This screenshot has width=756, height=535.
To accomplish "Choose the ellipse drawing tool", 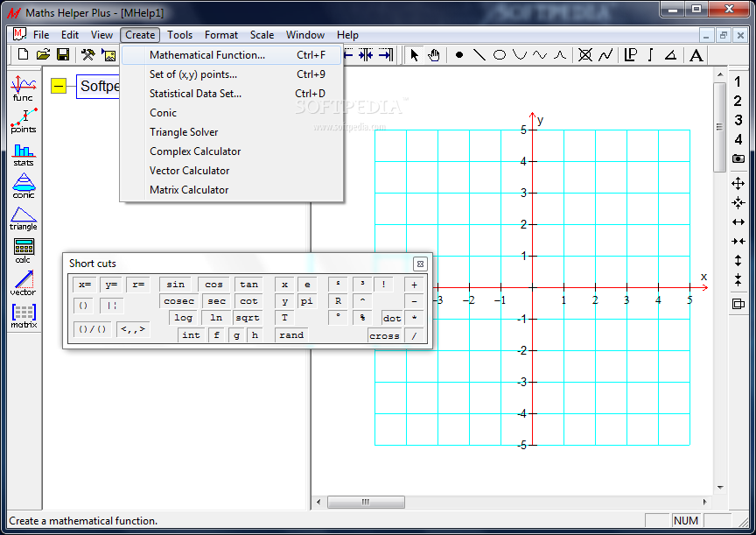I will tap(500, 55).
